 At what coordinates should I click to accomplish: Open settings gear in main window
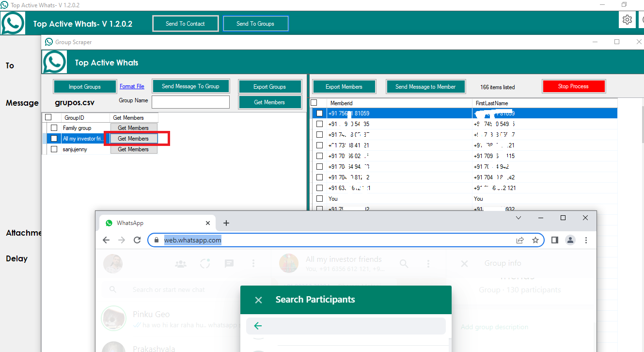[x=627, y=20]
